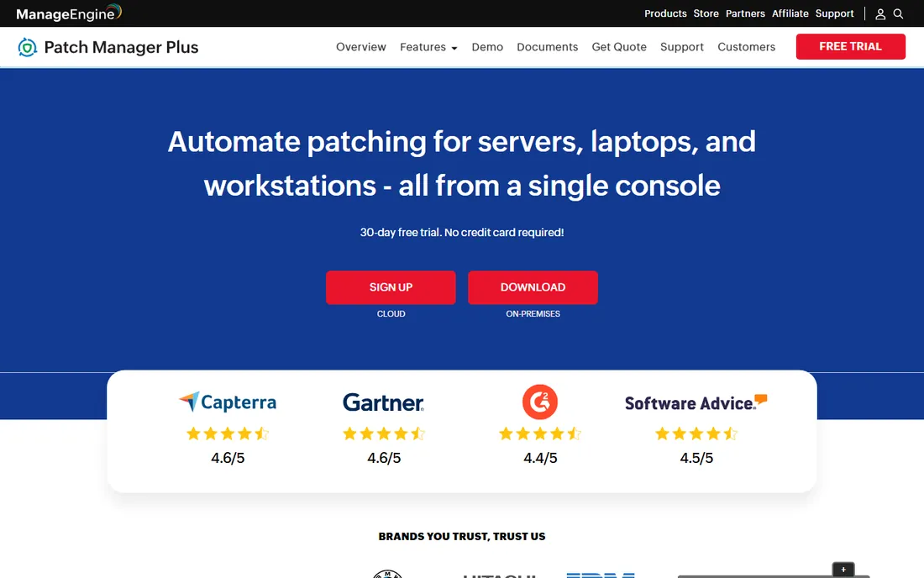Image resolution: width=924 pixels, height=578 pixels.
Task: Open Support in the product navigation
Action: [x=682, y=47]
